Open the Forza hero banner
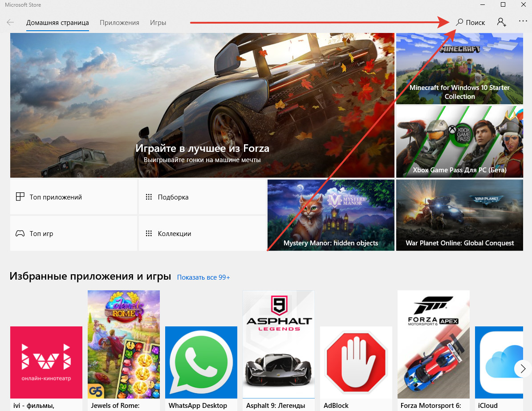This screenshot has width=532, height=411. click(202, 105)
